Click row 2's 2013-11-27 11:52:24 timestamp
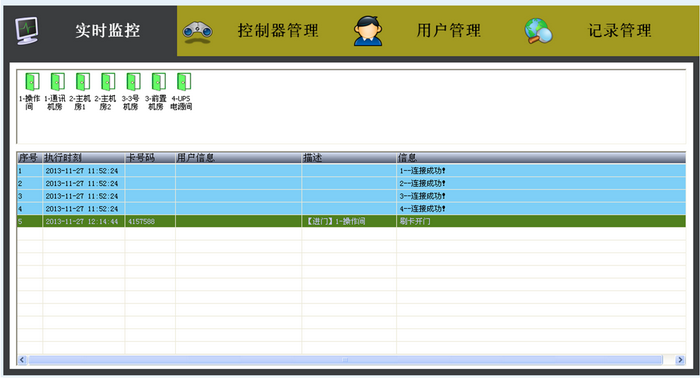The width and height of the screenshot is (700, 378). [82, 183]
